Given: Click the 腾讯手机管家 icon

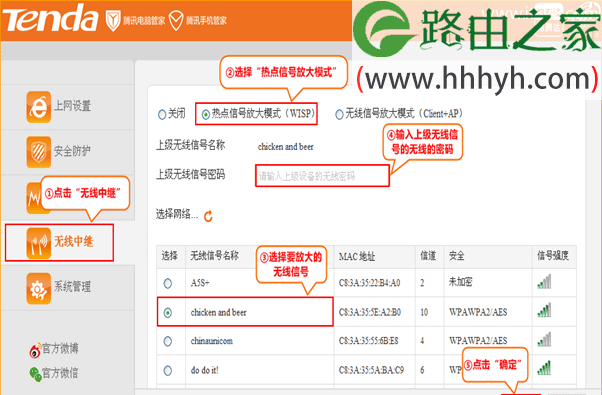Looking at the screenshot, I should coord(176,21).
